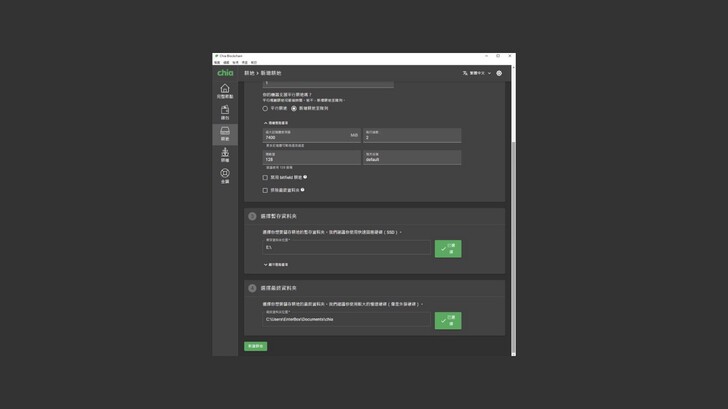Enable the disable-bitfield plotting checkbox
728x409 pixels.
coord(265,178)
